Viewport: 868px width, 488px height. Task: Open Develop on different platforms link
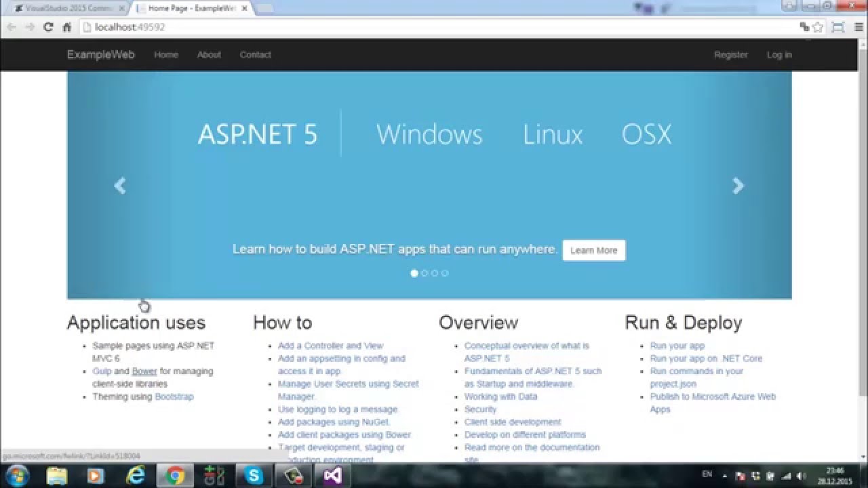(525, 435)
